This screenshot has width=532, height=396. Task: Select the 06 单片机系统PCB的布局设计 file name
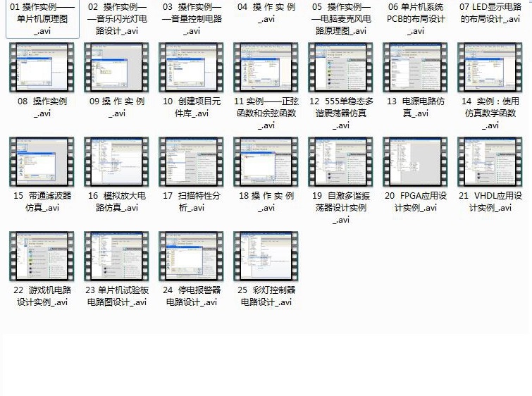[x=415, y=19]
